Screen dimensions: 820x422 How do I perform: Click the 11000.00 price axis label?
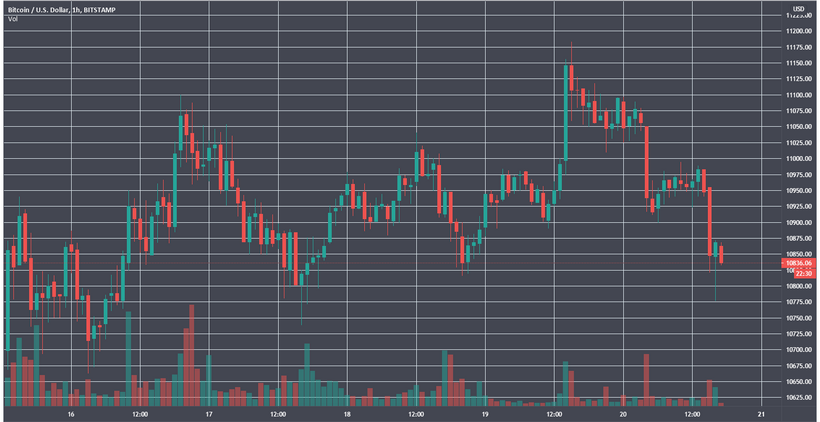pos(798,159)
